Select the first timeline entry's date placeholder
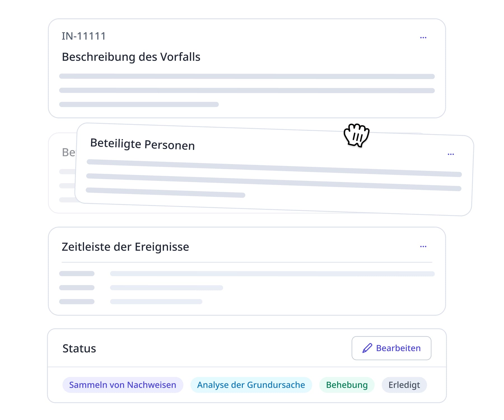Image resolution: width=504 pixels, height=420 pixels. tap(77, 274)
